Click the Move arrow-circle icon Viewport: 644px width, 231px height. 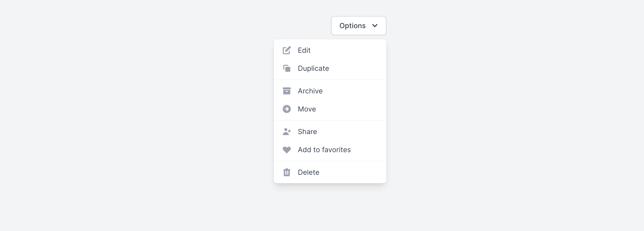(287, 109)
